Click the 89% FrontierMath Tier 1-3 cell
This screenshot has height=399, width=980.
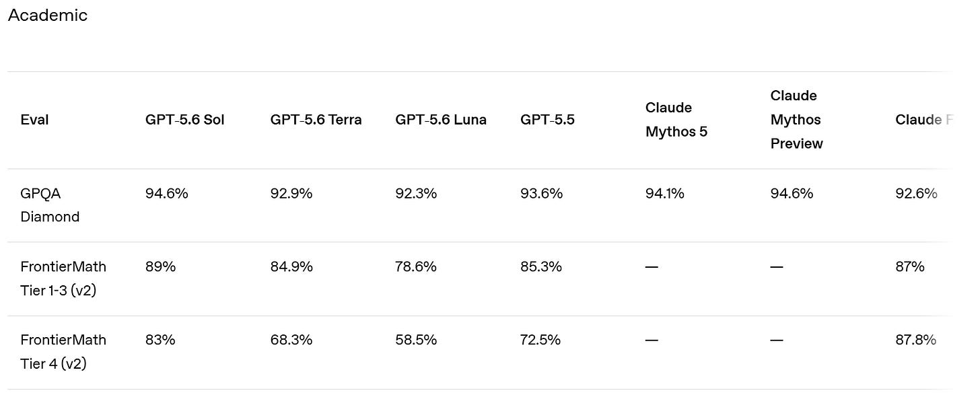[x=160, y=267]
